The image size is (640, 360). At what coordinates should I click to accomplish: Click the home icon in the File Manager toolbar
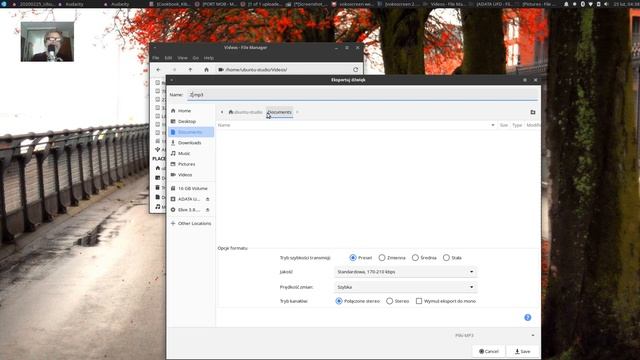[206, 69]
